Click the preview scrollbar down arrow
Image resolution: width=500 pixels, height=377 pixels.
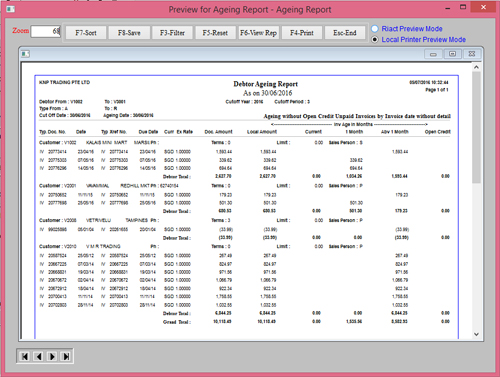tap(476, 334)
